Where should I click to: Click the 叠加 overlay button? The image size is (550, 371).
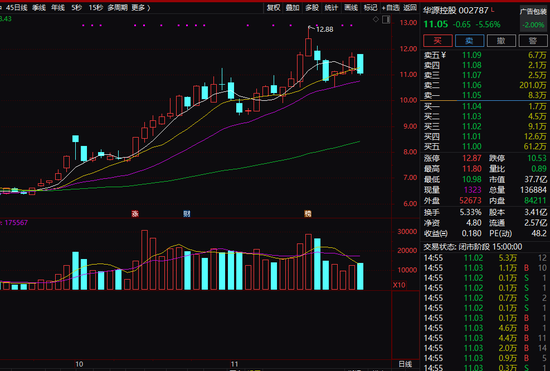click(293, 7)
